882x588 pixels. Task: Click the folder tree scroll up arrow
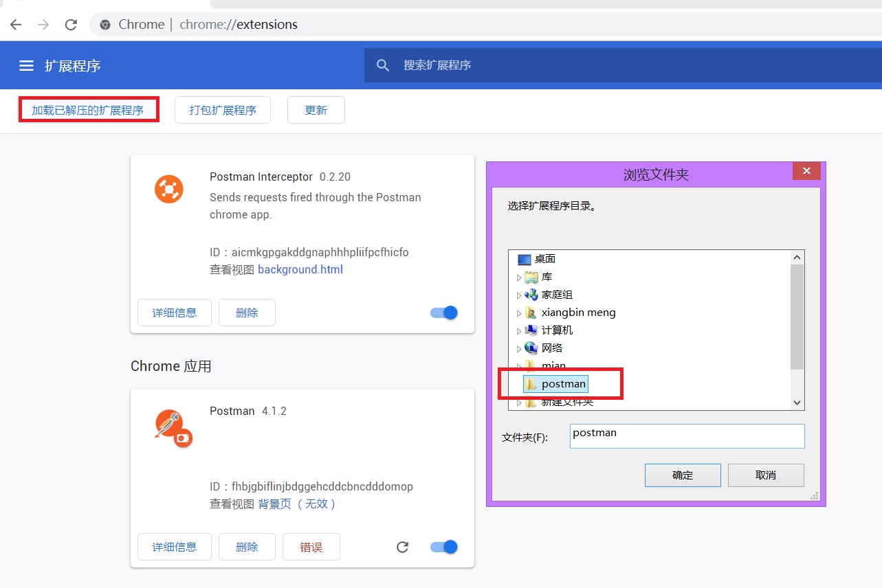(x=797, y=258)
